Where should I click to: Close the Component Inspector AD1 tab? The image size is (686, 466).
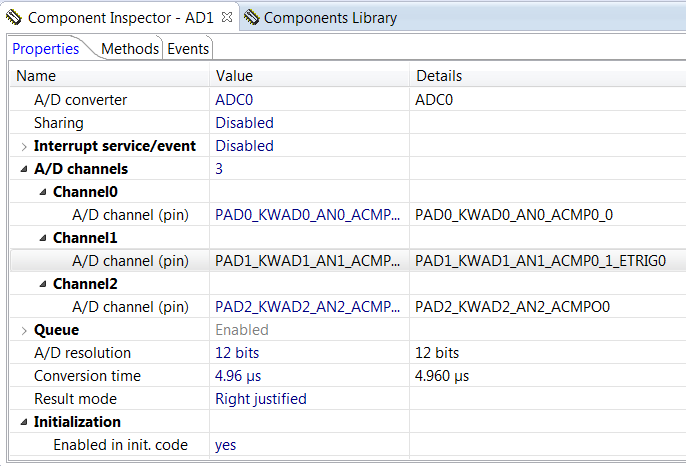226,17
